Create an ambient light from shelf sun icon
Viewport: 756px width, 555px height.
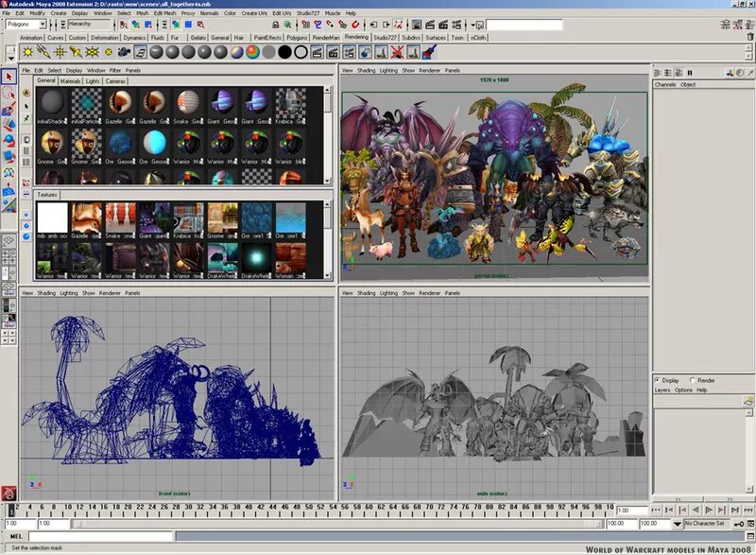click(28, 52)
